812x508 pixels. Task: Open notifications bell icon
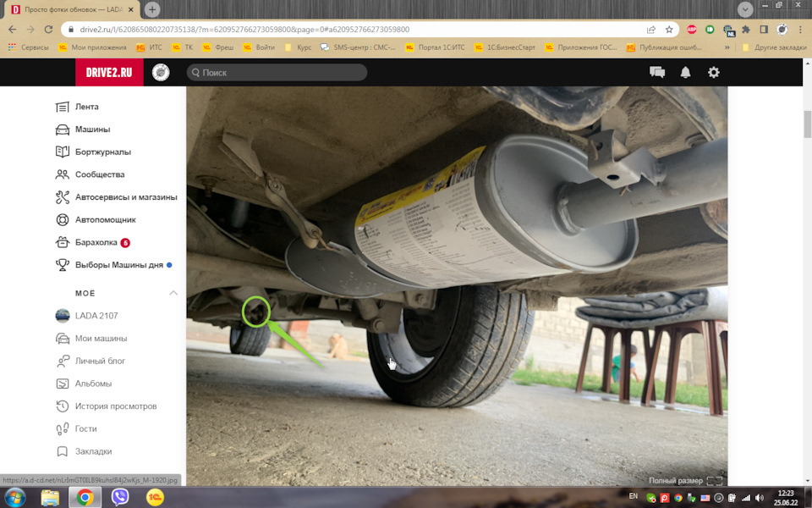pyautogui.click(x=685, y=73)
